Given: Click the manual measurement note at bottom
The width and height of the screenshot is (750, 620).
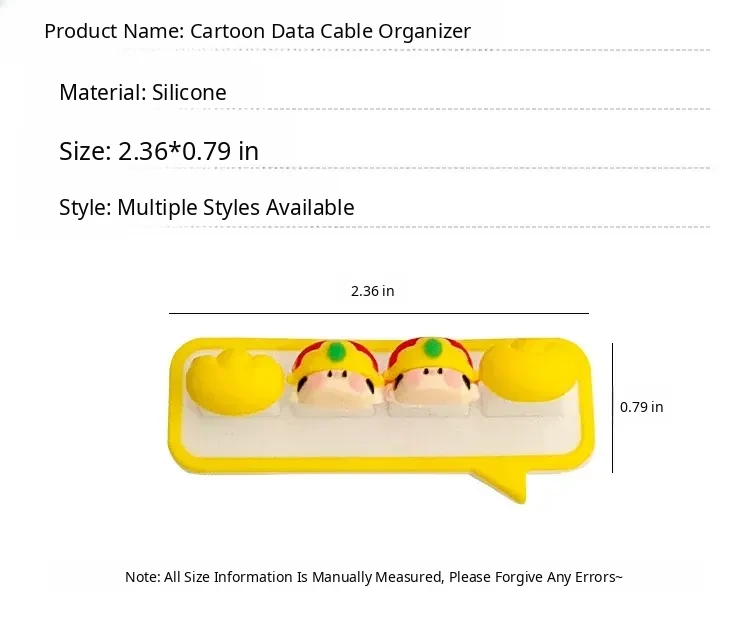Looking at the screenshot, I should tap(374, 577).
